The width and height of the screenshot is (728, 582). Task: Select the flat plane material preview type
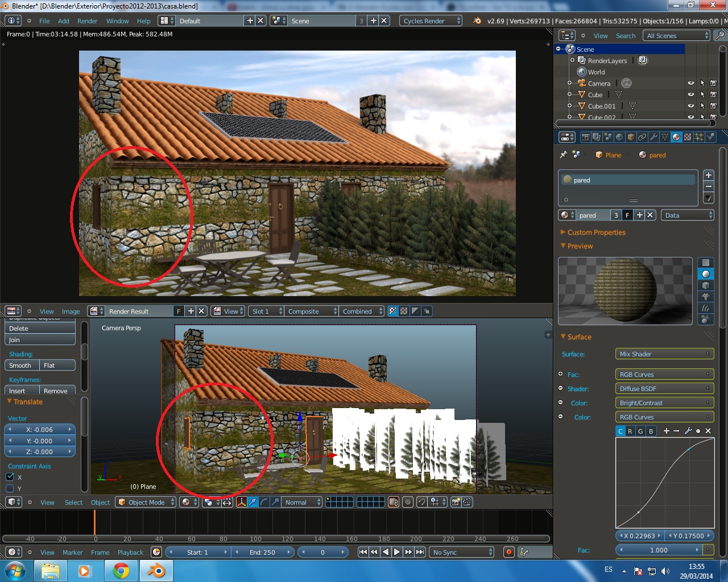click(x=706, y=263)
